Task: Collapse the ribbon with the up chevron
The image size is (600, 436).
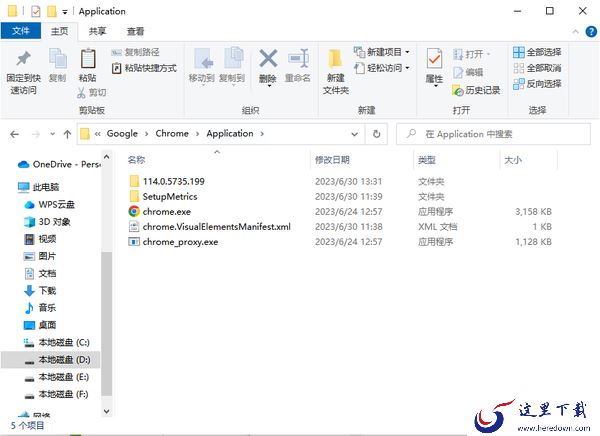Action: click(575, 32)
